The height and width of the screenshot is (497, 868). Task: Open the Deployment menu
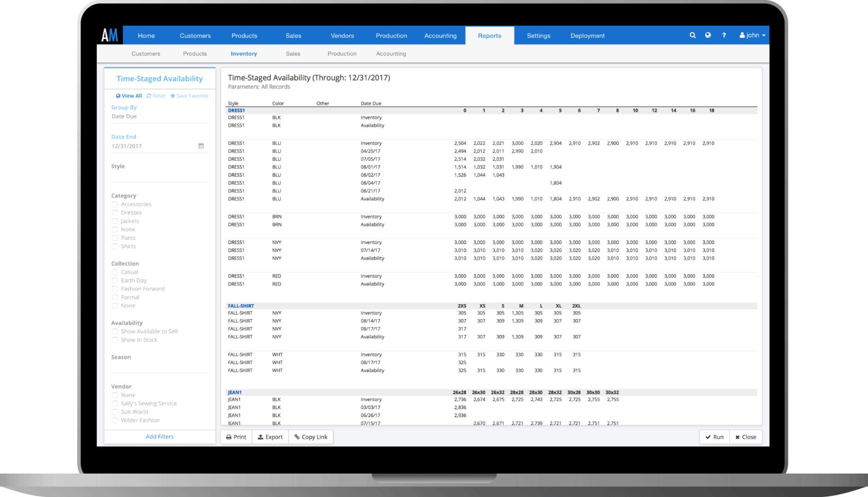[x=588, y=35]
